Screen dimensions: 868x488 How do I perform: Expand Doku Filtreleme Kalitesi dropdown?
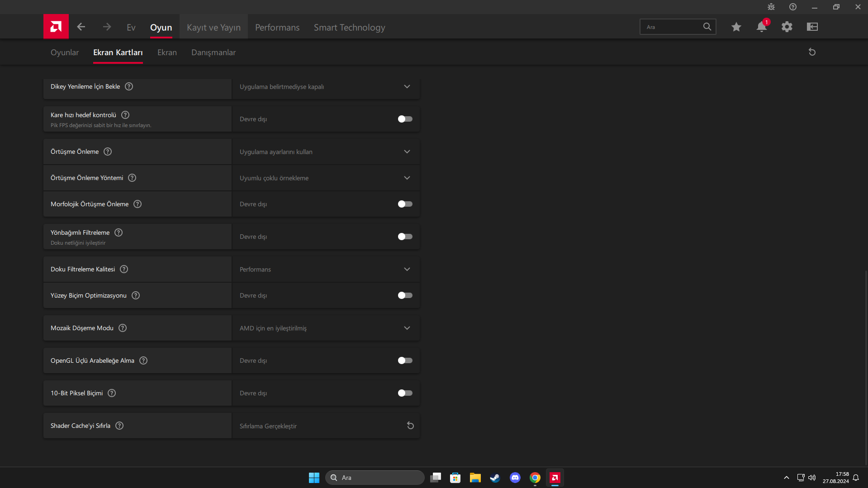click(x=326, y=269)
